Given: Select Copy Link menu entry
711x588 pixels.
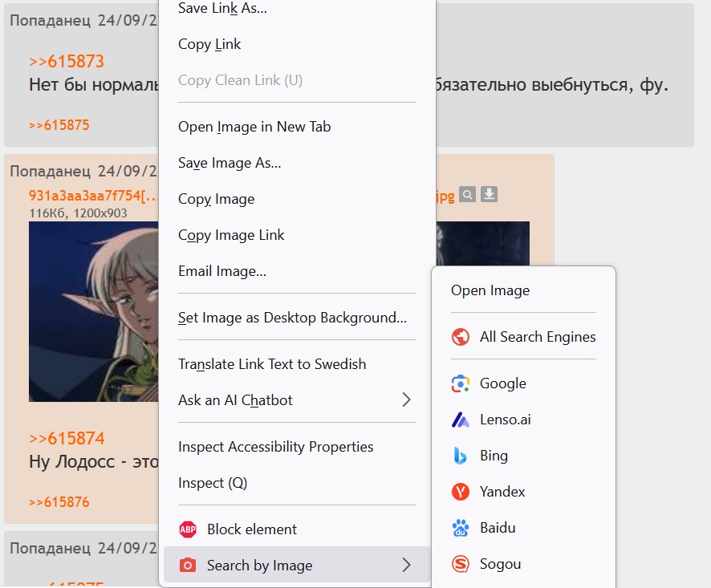Looking at the screenshot, I should (x=297, y=44).
